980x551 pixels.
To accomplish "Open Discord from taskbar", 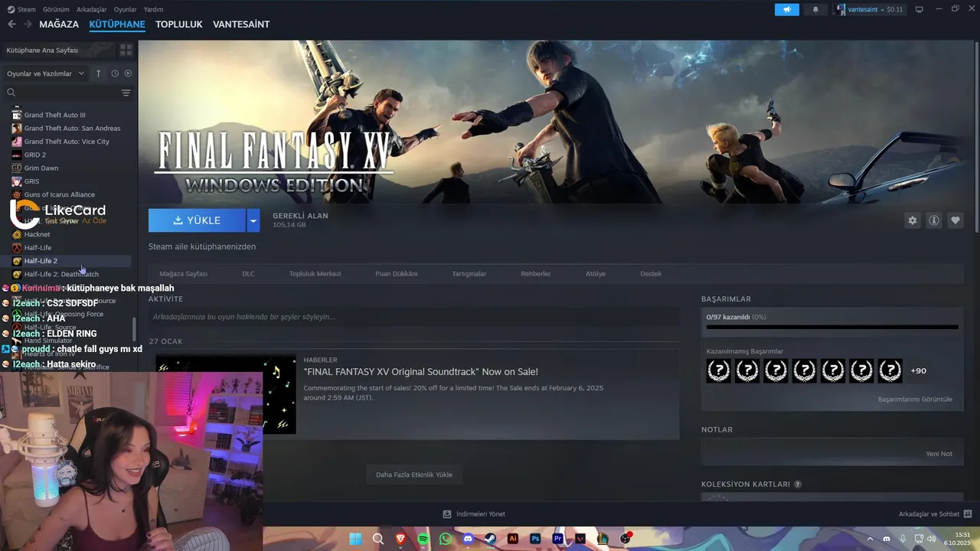I will (x=468, y=539).
